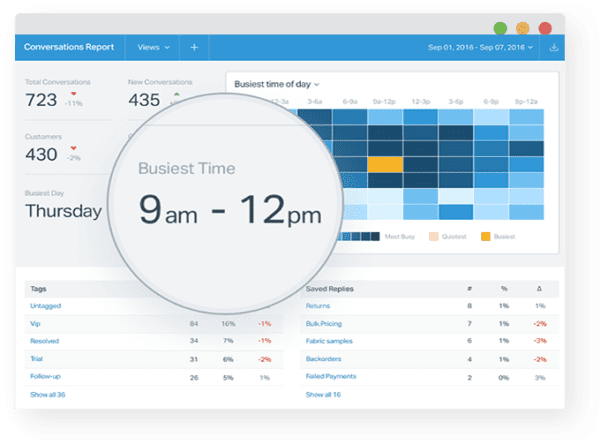Image resolution: width=600 pixels, height=445 pixels.
Task: Click Show all 36 tags
Action: 47,394
